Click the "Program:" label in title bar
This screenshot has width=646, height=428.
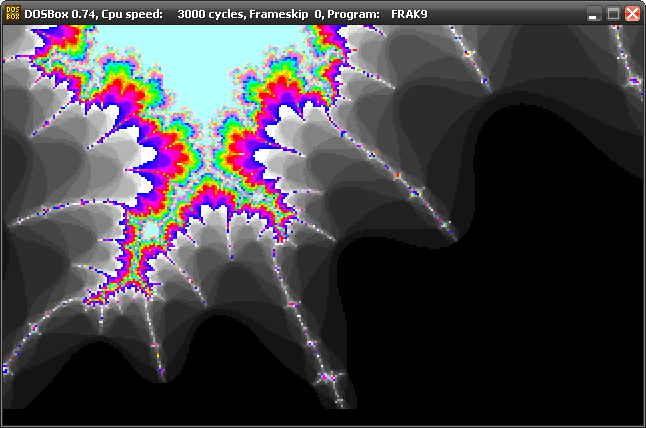coord(356,14)
